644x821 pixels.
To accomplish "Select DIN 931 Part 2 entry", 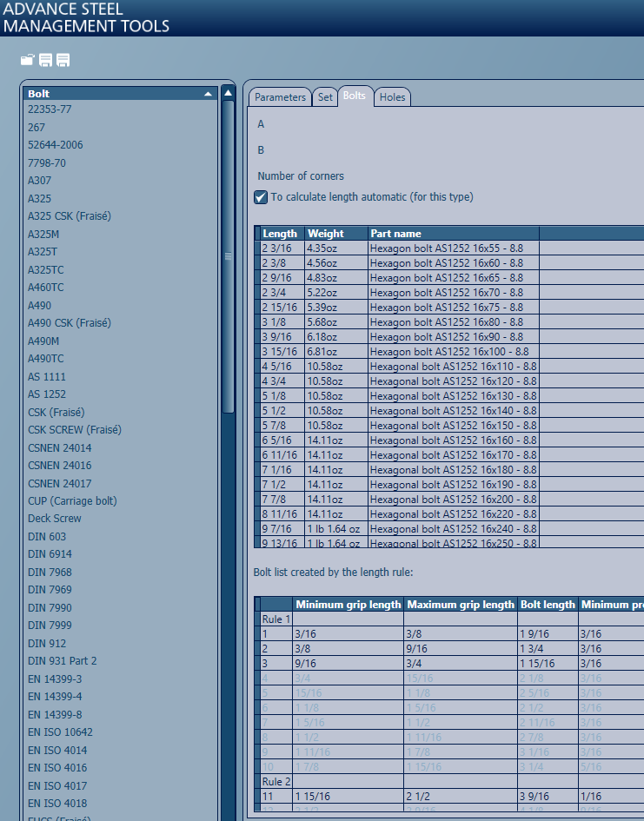I will click(x=63, y=661).
